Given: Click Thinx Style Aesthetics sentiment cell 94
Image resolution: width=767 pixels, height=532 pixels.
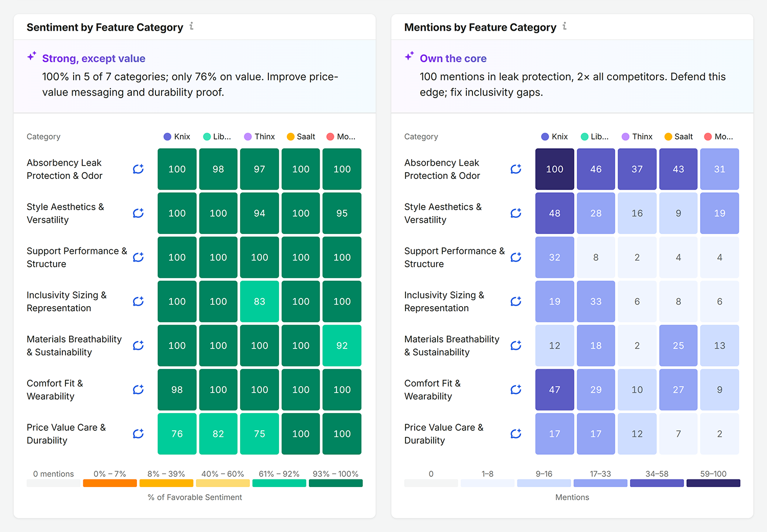Looking at the screenshot, I should click(260, 213).
